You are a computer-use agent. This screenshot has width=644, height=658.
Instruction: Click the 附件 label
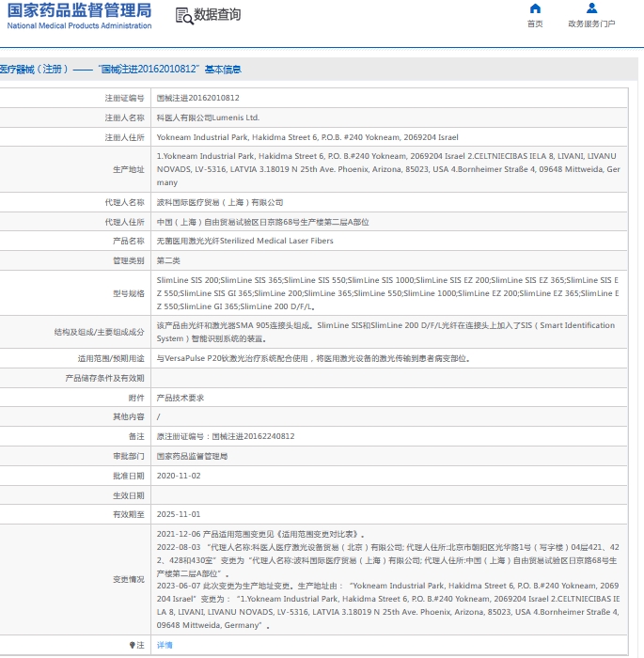tap(136, 398)
